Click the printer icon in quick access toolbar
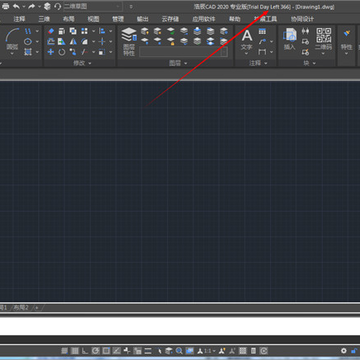This screenshot has width=360, height=360. point(6,6)
